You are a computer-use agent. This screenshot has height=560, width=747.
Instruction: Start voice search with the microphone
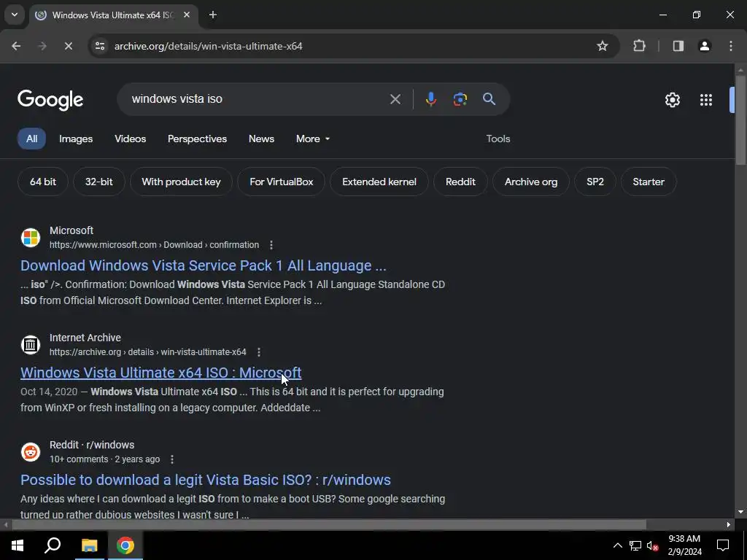[x=431, y=99]
